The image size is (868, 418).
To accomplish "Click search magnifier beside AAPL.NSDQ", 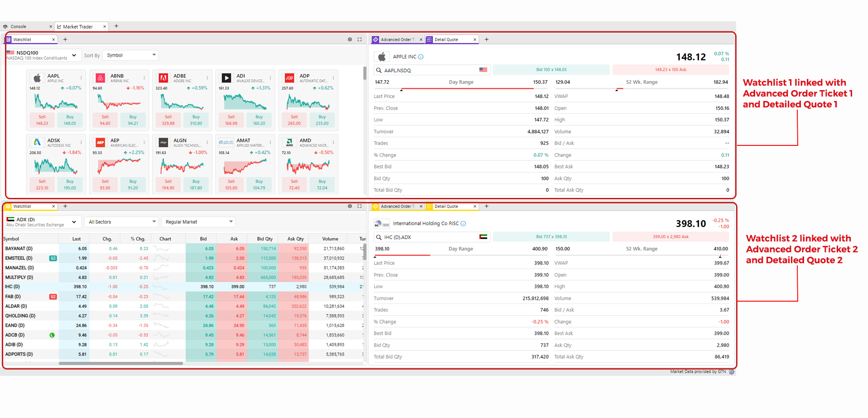I will click(x=378, y=70).
